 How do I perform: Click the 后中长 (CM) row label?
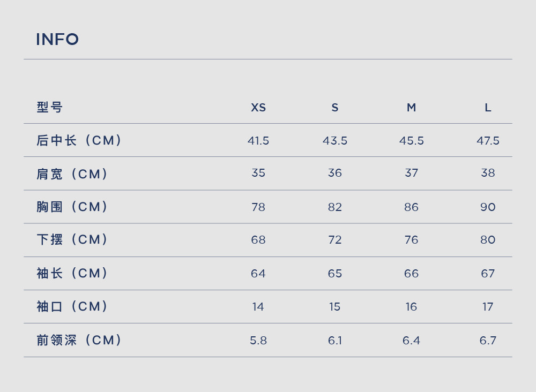tap(79, 140)
